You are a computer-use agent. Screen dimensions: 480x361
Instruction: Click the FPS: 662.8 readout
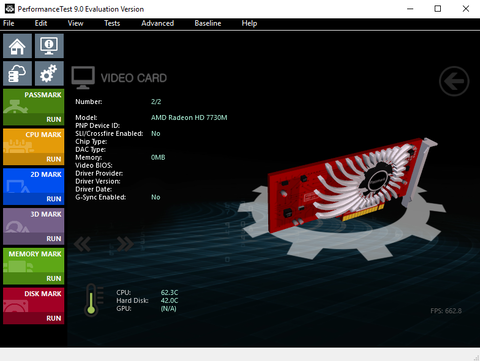click(446, 311)
